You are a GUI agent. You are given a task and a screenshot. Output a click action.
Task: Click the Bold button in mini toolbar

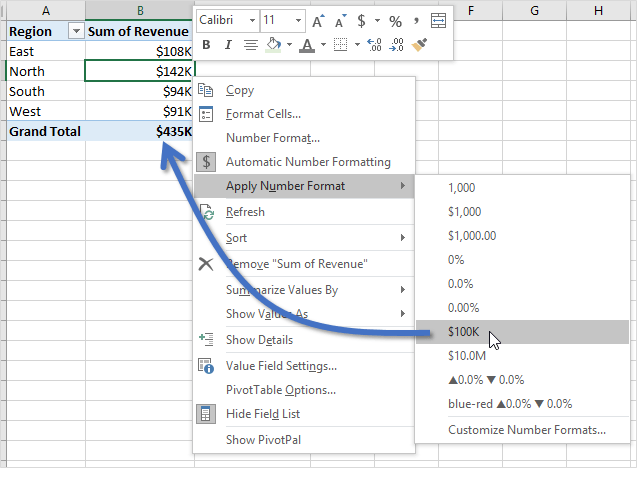tap(207, 45)
